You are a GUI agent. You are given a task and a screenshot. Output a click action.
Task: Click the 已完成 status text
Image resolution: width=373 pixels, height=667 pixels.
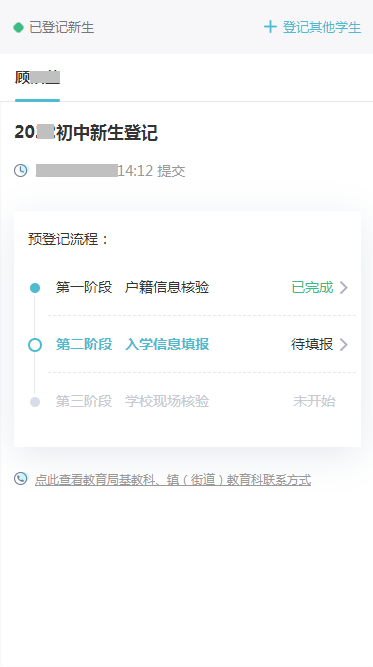point(312,288)
